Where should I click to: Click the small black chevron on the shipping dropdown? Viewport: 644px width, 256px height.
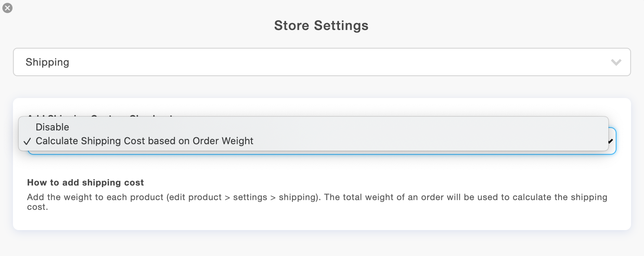[611, 141]
